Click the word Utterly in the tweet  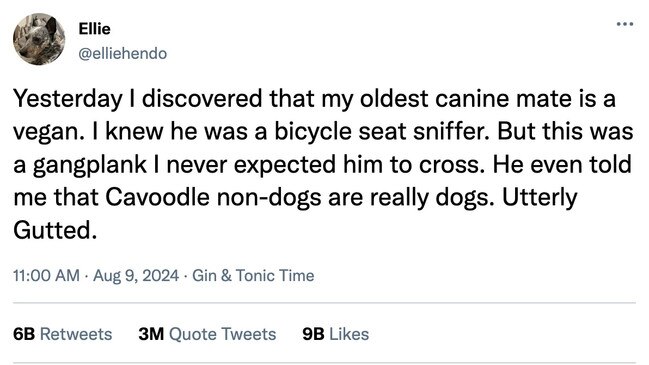coord(539,198)
